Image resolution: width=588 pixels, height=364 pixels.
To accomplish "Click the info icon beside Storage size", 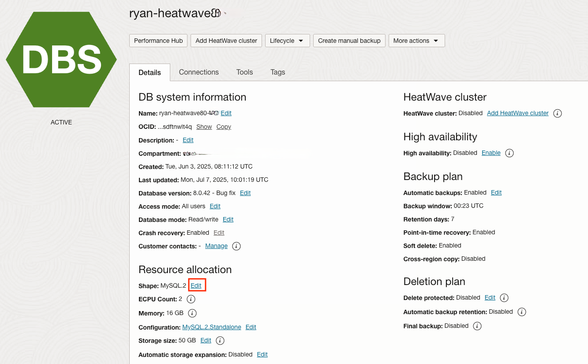I will click(x=220, y=341).
